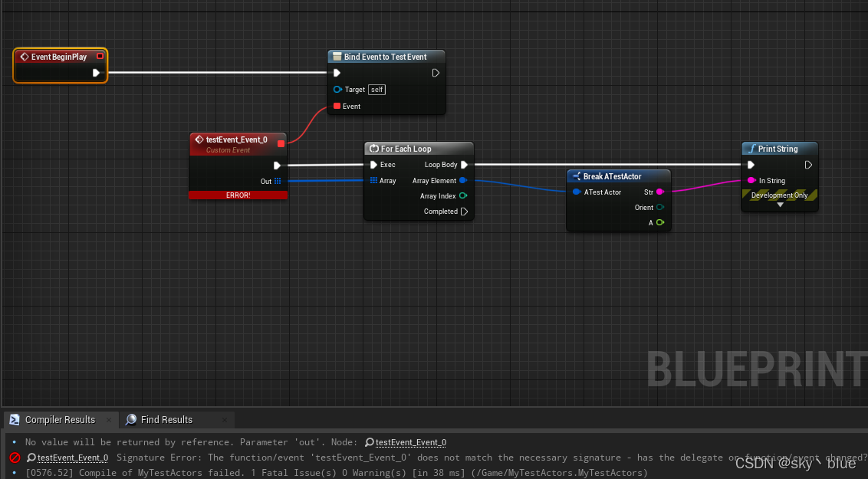Click Bind Event node exec input pin

tap(337, 73)
